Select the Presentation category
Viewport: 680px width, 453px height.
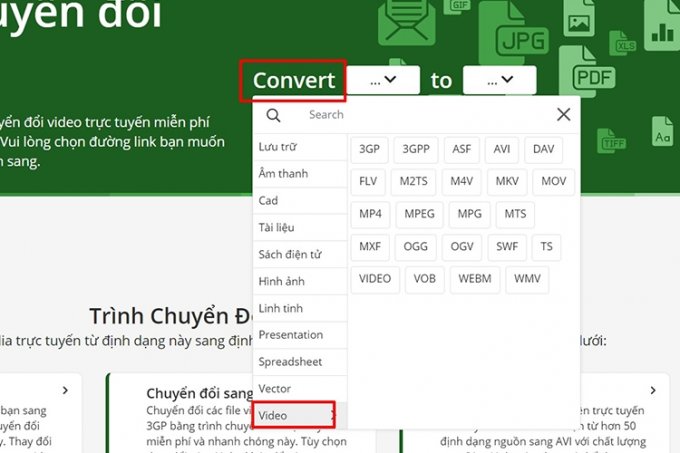[300, 335]
